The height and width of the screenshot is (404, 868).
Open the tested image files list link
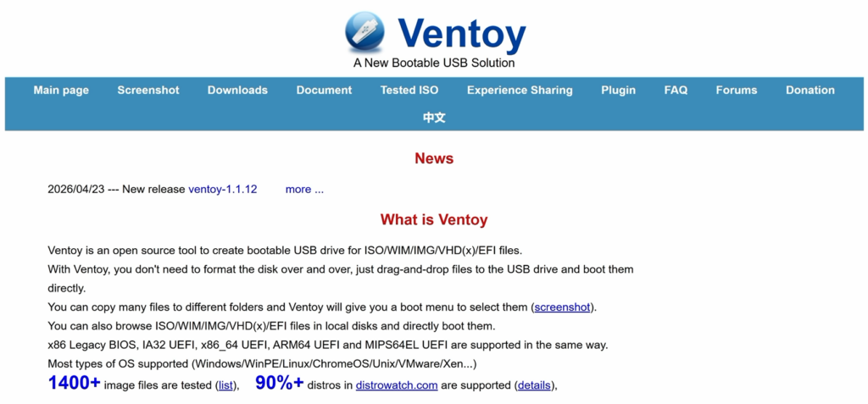point(225,385)
